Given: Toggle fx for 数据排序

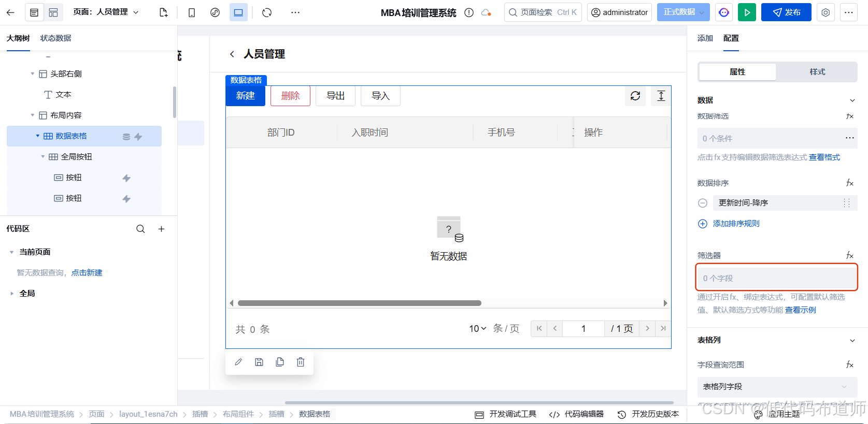Looking at the screenshot, I should pos(850,183).
